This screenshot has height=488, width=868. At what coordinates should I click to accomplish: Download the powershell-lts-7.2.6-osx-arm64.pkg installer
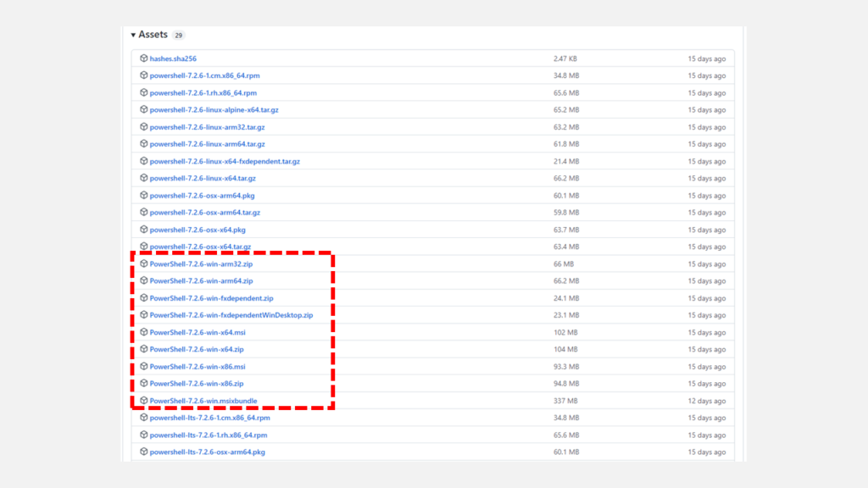pyautogui.click(x=207, y=452)
